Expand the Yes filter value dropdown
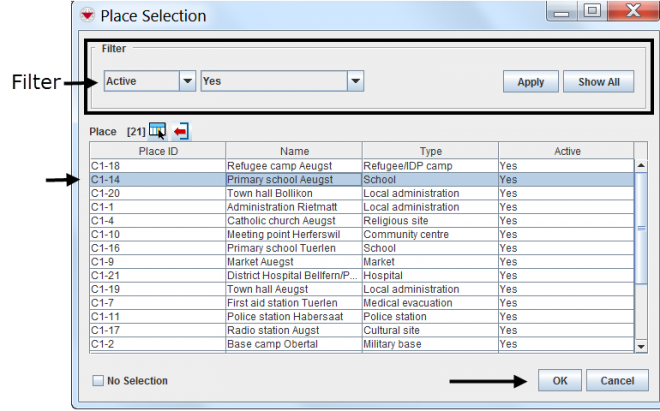Image resolution: width=660 pixels, height=411 pixels. pos(354,82)
